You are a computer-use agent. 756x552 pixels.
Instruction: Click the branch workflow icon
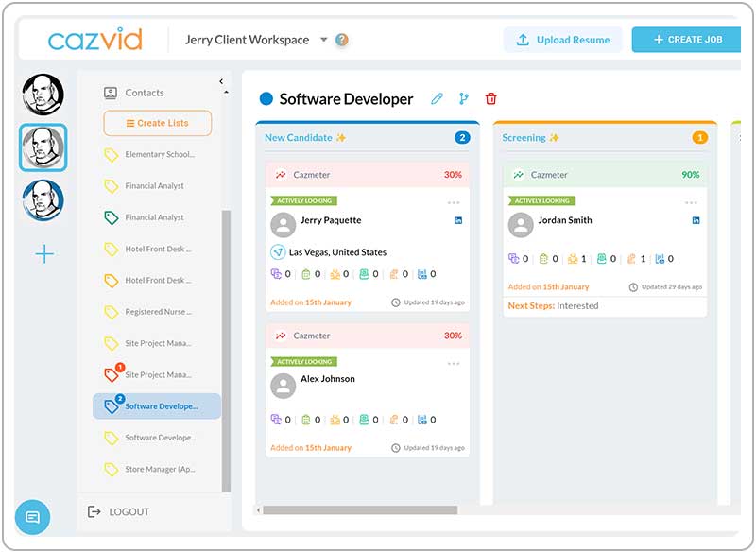click(x=464, y=99)
